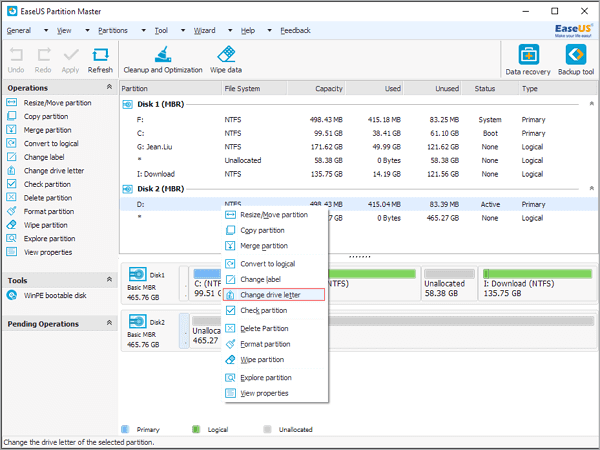This screenshot has width=600, height=450.
Task: Click Format partition in Operations panel
Action: [x=40, y=212]
